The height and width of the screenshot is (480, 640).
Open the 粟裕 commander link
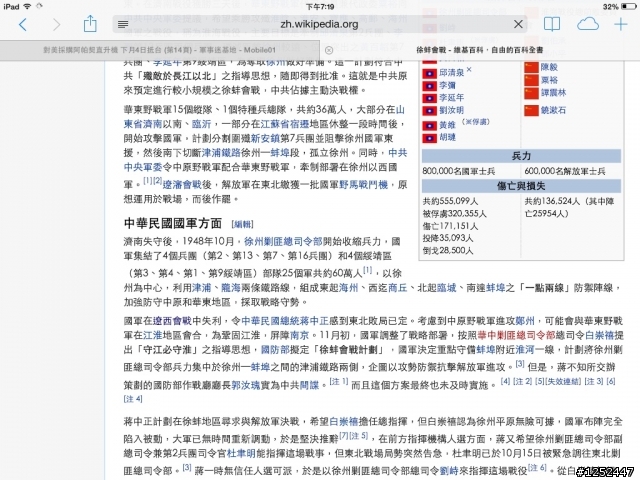(x=549, y=80)
